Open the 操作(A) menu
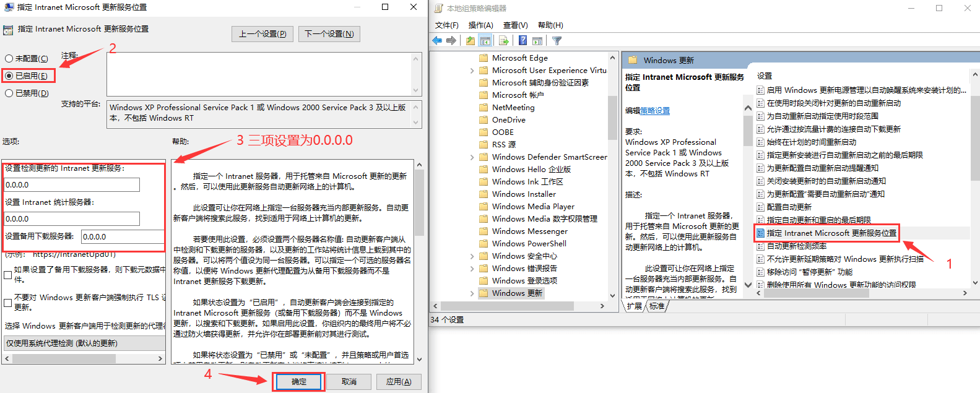The image size is (980, 393). (x=481, y=25)
